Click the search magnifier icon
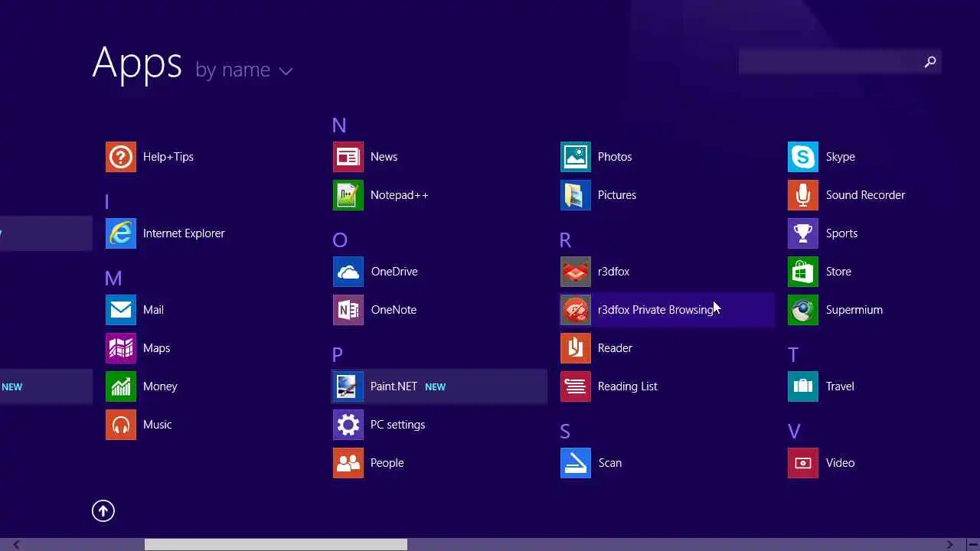This screenshot has width=980, height=551. pyautogui.click(x=930, y=62)
